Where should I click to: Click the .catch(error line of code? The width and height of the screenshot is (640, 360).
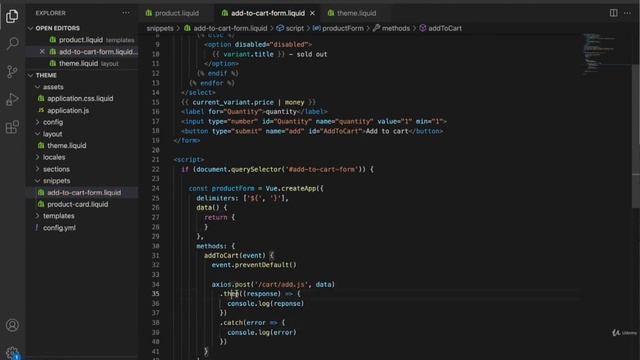[253, 323]
